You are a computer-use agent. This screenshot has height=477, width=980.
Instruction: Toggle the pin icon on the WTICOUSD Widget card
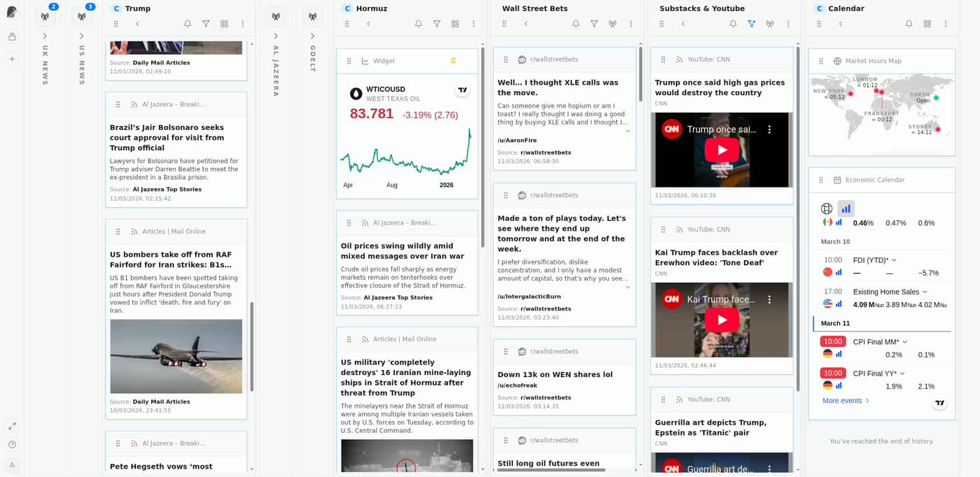453,61
